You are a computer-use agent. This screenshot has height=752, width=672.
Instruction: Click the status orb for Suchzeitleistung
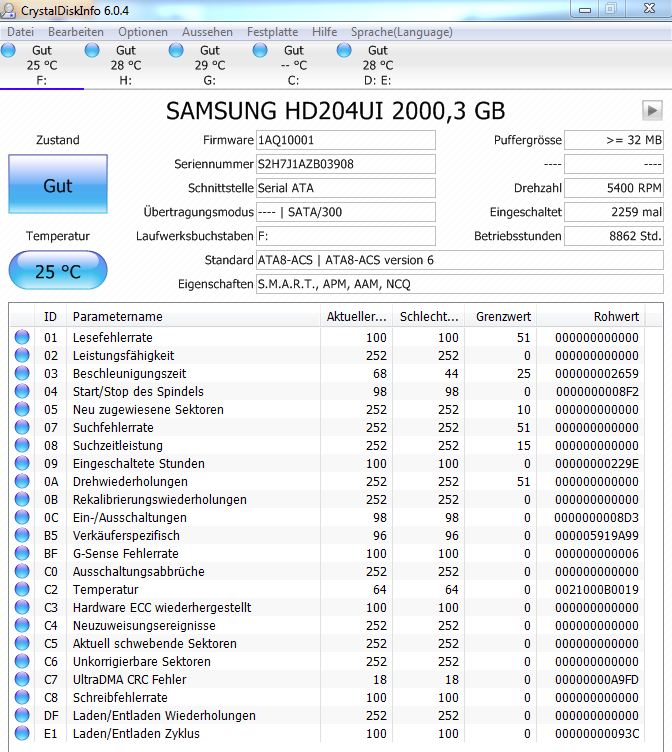pyautogui.click(x=22, y=445)
